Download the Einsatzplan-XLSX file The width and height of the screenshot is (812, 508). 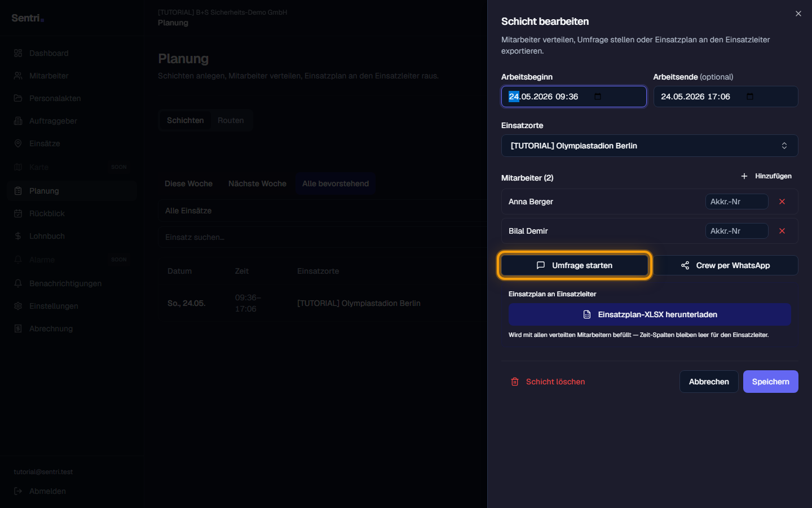[650, 314]
